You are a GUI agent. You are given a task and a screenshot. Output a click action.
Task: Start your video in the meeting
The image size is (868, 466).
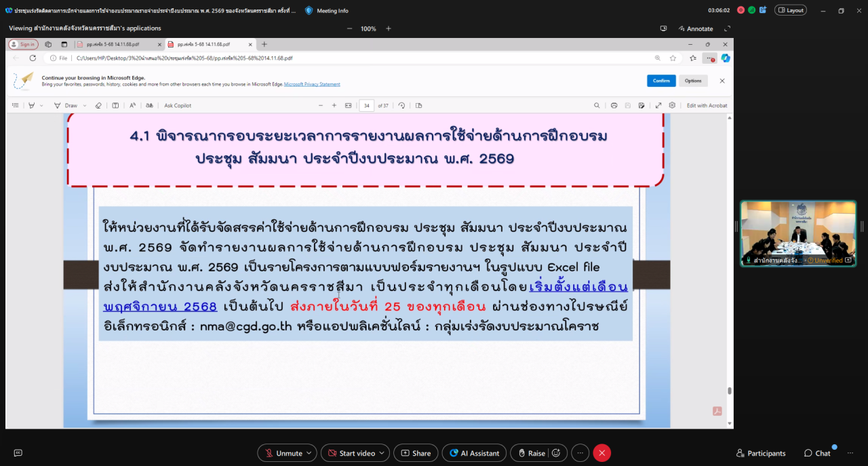tap(351, 453)
